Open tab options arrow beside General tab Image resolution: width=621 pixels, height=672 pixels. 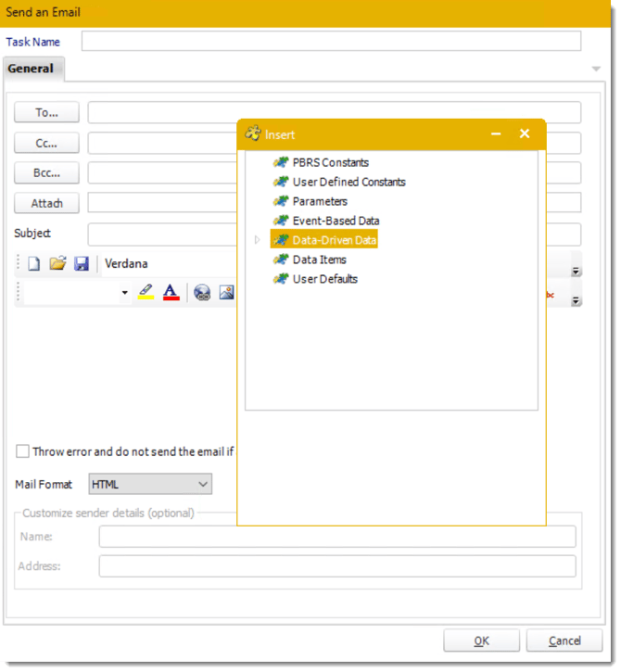pyautogui.click(x=596, y=69)
